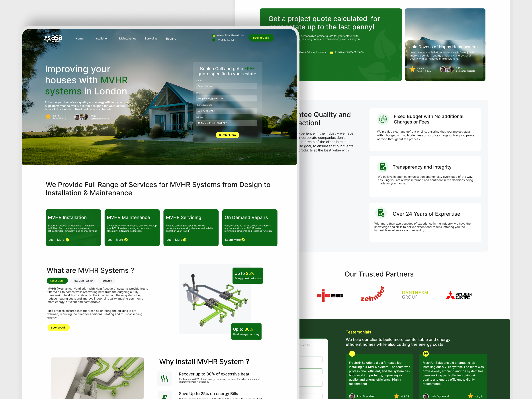Click the email envelope icon in header
The image size is (532, 399).
pos(213,36)
